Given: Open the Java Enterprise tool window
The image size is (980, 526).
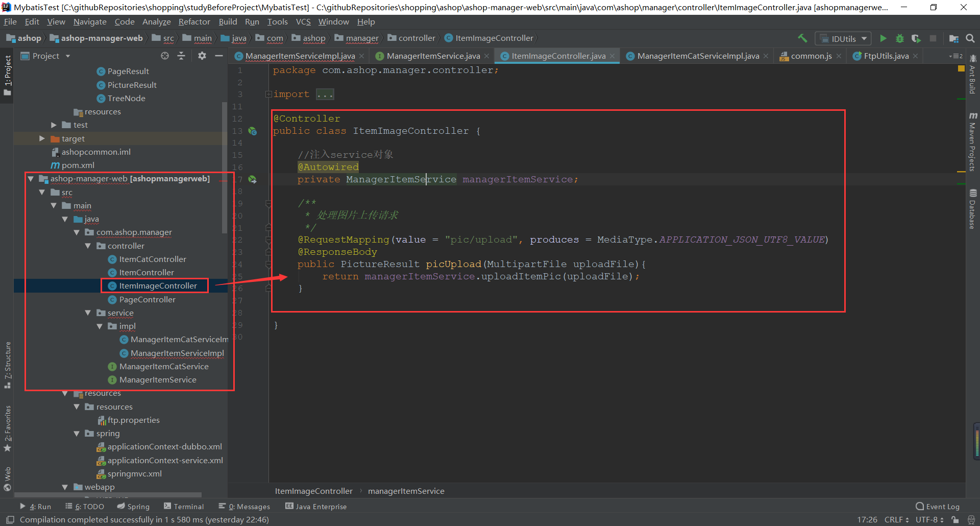Looking at the screenshot, I should [316, 507].
